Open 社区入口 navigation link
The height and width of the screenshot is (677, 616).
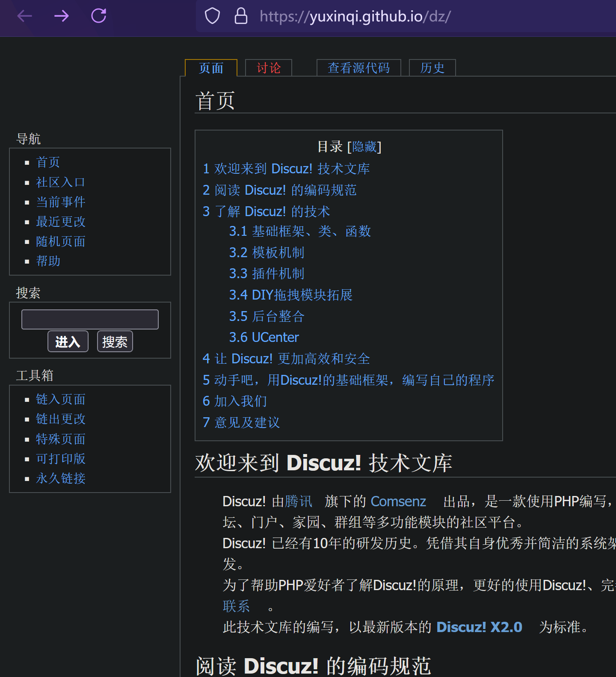click(60, 182)
